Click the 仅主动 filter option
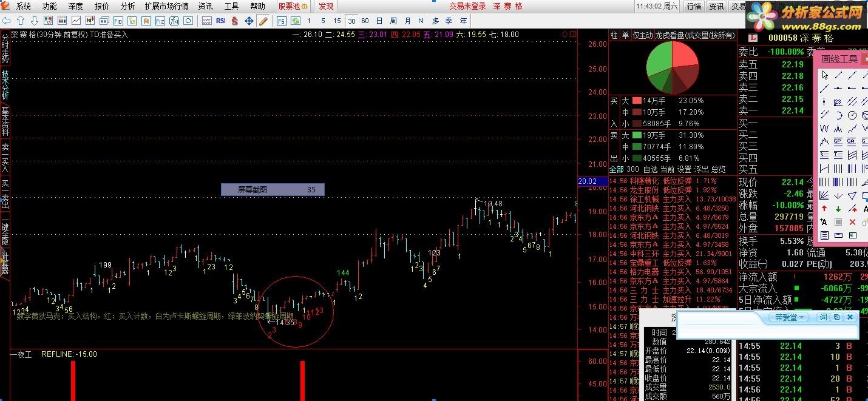868x401 pixels. [643, 35]
